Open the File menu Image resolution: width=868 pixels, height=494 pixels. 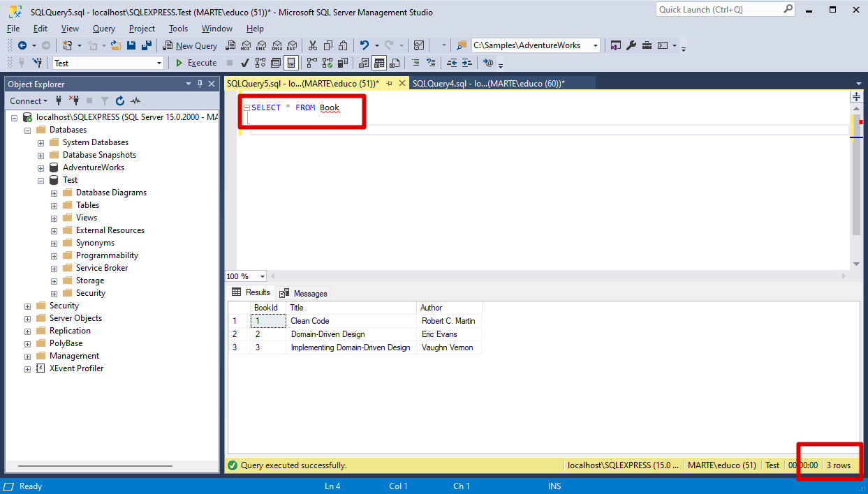click(x=13, y=29)
